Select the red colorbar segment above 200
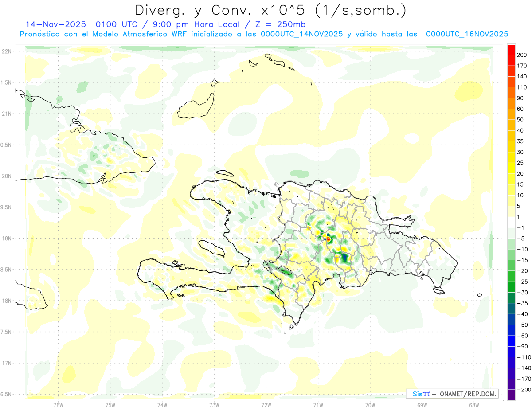The width and height of the screenshot is (532, 411). pos(512,49)
